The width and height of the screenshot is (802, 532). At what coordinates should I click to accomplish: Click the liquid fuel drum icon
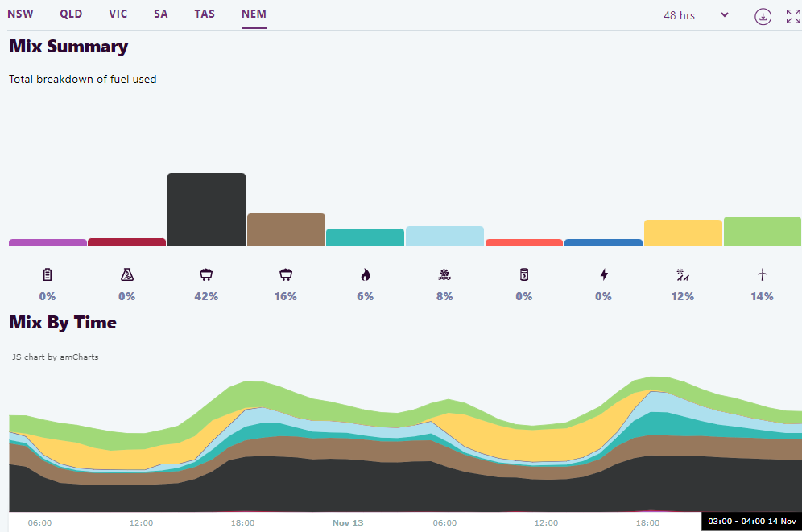(x=524, y=274)
